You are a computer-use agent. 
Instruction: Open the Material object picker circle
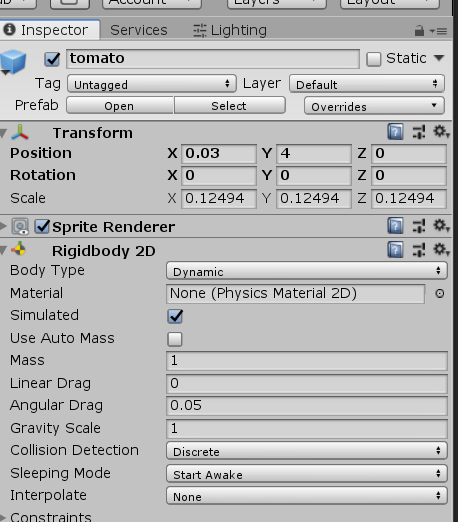click(x=440, y=294)
